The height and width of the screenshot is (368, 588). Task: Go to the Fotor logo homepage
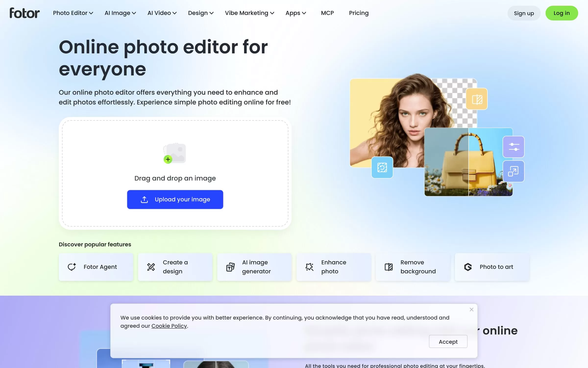24,13
